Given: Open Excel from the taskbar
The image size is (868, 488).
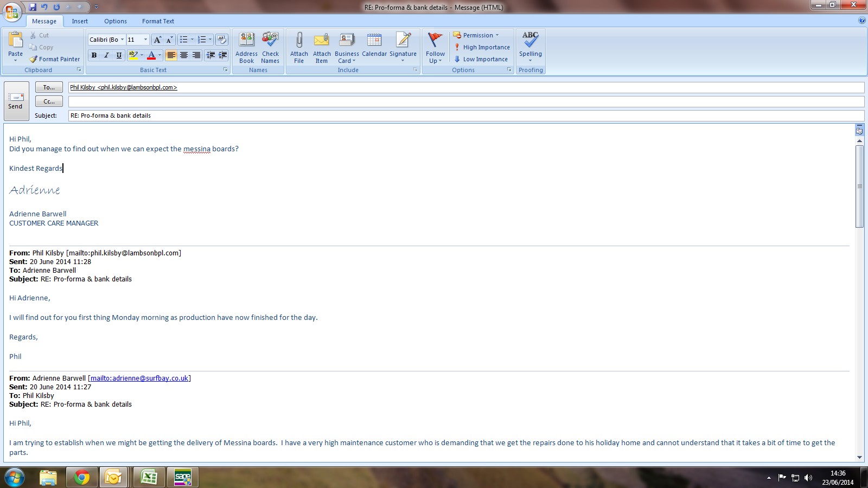Looking at the screenshot, I should coord(149,477).
